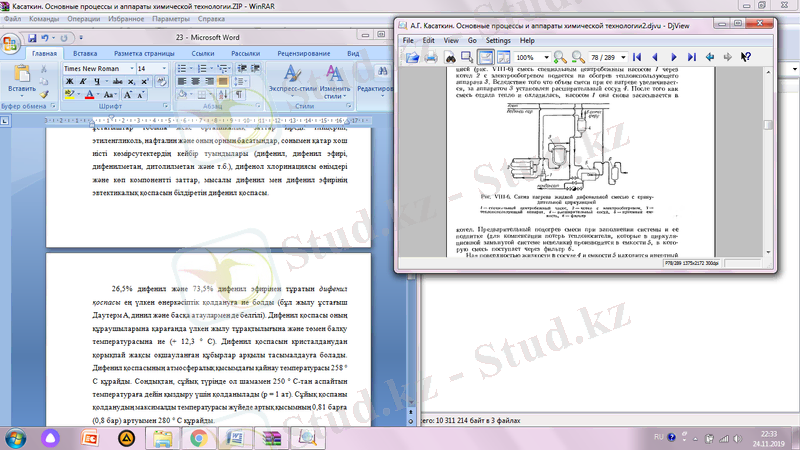Screen dimensions: 800x450
Task: Click the Print icon in DjView toolbar
Action: coord(430,58)
